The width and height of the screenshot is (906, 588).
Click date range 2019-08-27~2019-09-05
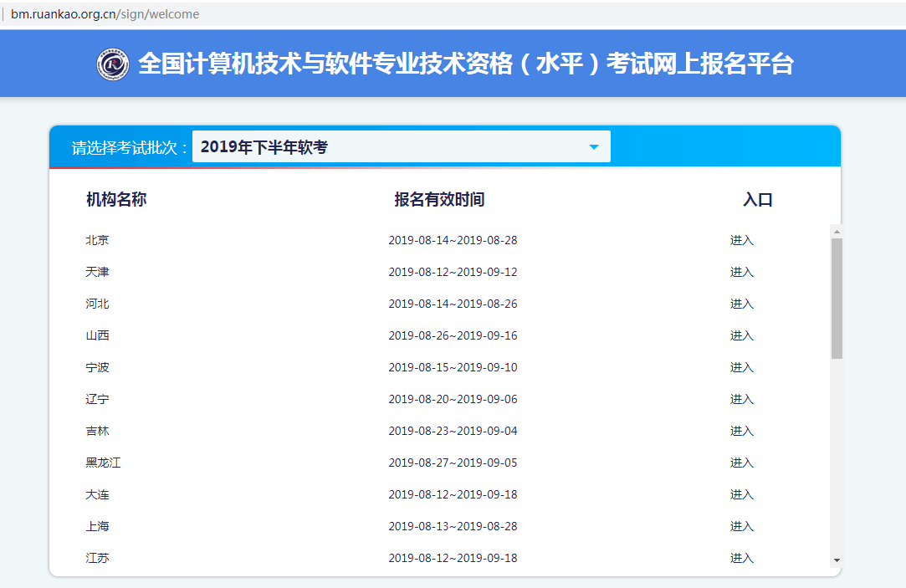453,463
